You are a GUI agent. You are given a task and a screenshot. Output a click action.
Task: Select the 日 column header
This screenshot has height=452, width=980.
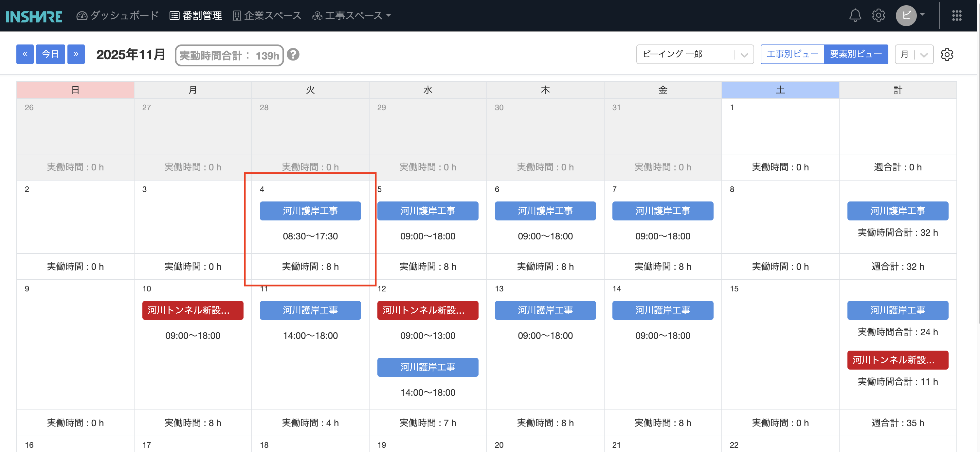pos(75,90)
